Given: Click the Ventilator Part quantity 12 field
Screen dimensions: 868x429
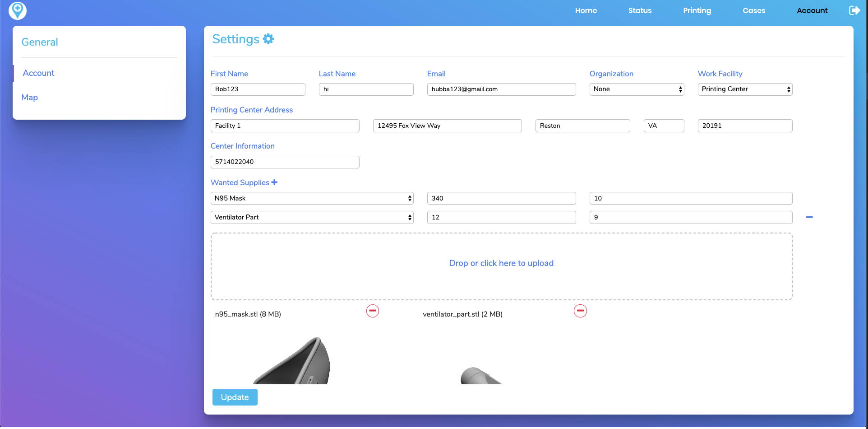Looking at the screenshot, I should [501, 217].
